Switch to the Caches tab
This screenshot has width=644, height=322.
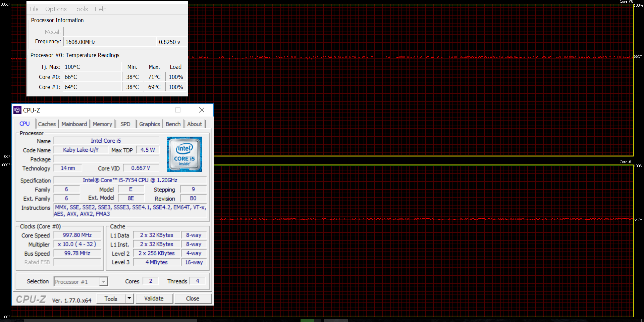[x=47, y=124]
